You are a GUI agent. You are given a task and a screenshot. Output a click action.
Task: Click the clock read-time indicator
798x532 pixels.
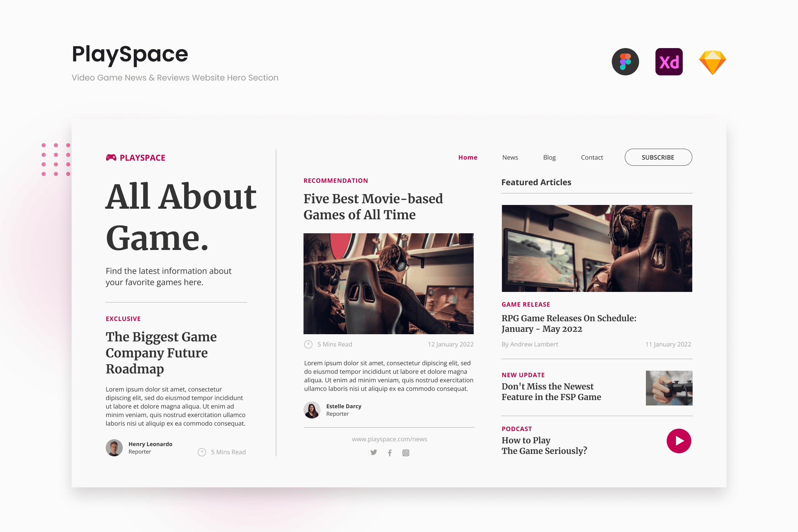pyautogui.click(x=308, y=344)
